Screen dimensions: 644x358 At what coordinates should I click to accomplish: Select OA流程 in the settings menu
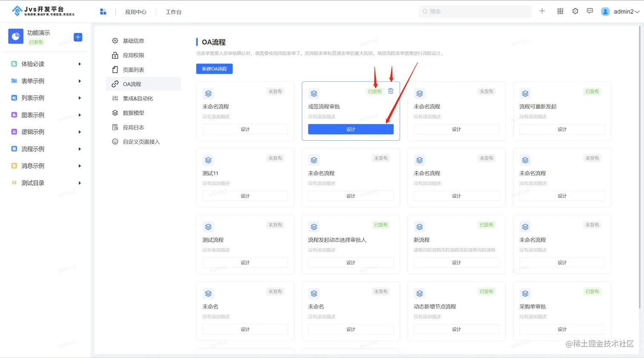[143, 84]
